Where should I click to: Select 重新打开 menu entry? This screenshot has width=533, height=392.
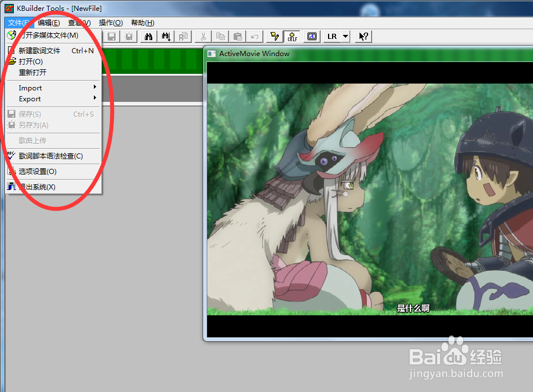click(x=53, y=72)
